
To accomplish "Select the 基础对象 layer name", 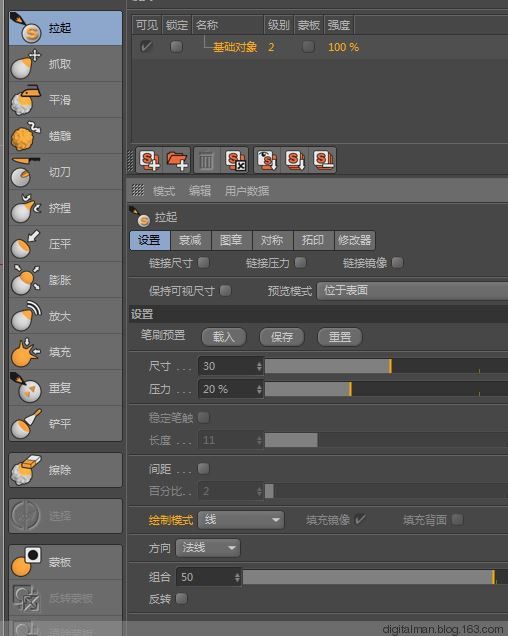I will coord(235,47).
